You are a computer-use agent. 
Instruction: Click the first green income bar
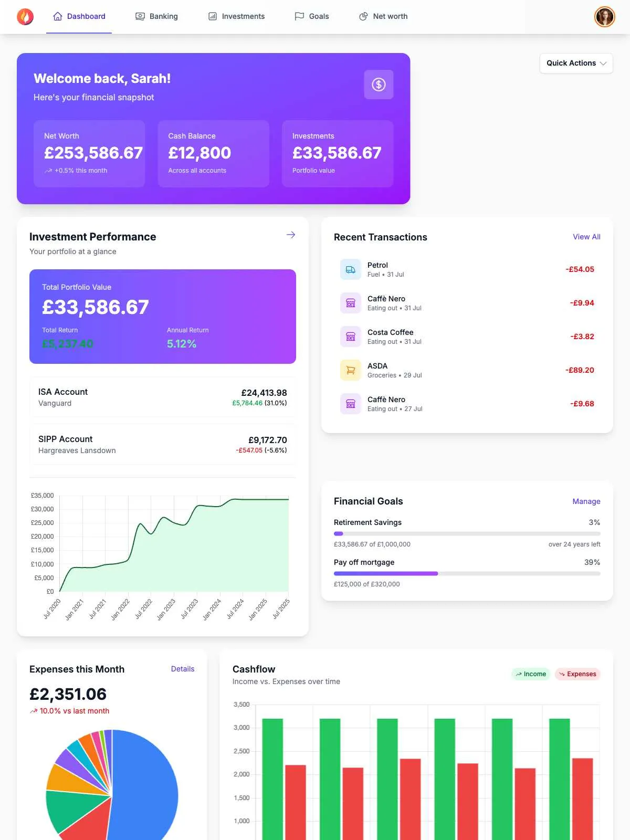coord(272,779)
